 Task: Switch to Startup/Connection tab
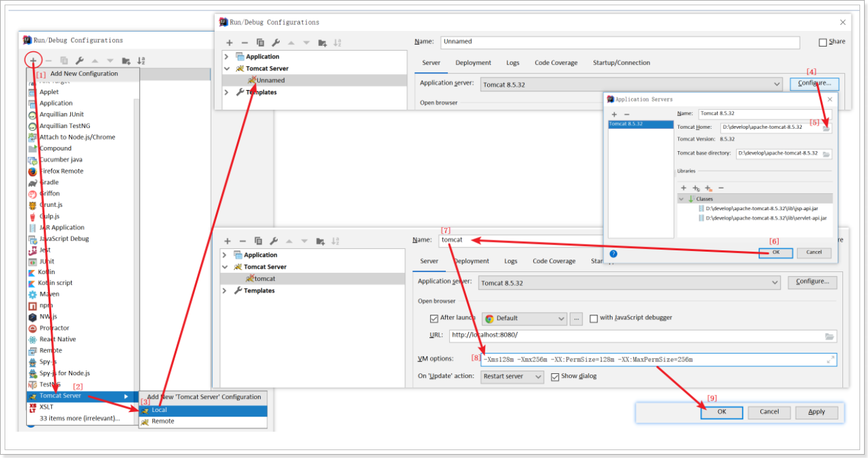[622, 63]
